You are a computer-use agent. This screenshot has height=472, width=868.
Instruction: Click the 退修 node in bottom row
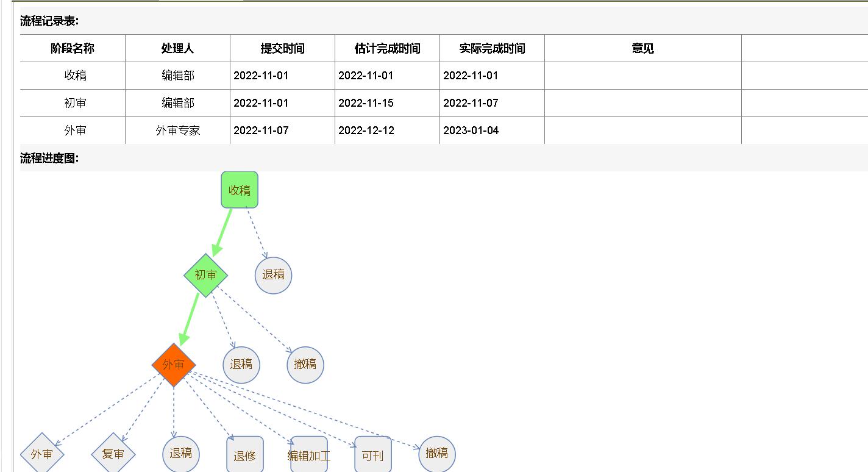[x=245, y=455]
